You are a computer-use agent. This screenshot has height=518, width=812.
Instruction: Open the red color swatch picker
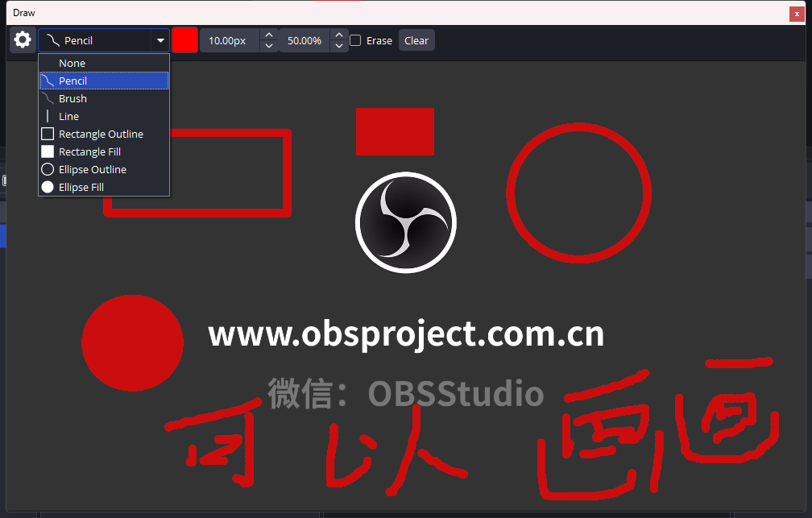coord(185,40)
